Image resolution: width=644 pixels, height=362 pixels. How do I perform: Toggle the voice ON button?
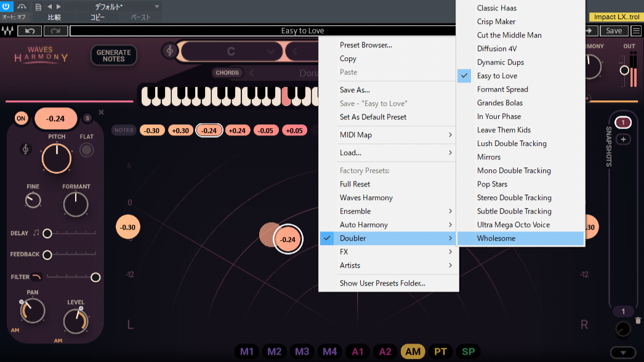[21, 118]
